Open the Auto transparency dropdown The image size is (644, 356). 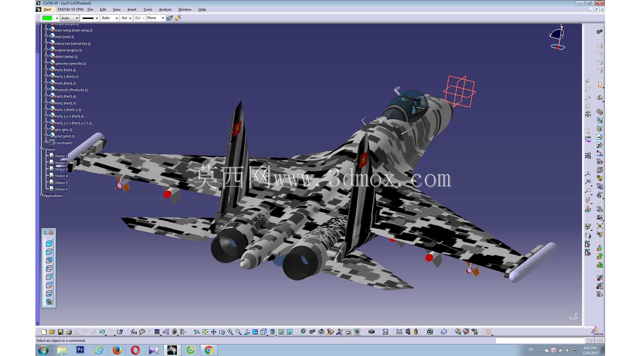tap(70, 18)
